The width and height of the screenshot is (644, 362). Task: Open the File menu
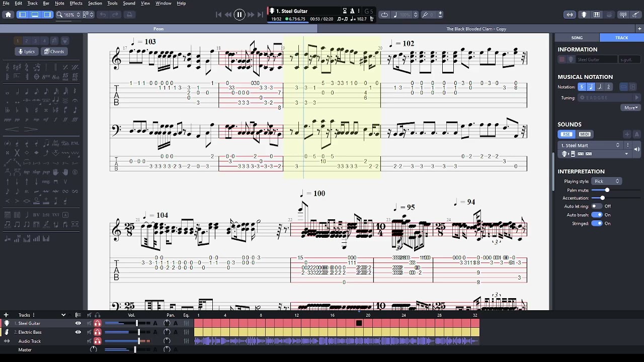[6, 3]
